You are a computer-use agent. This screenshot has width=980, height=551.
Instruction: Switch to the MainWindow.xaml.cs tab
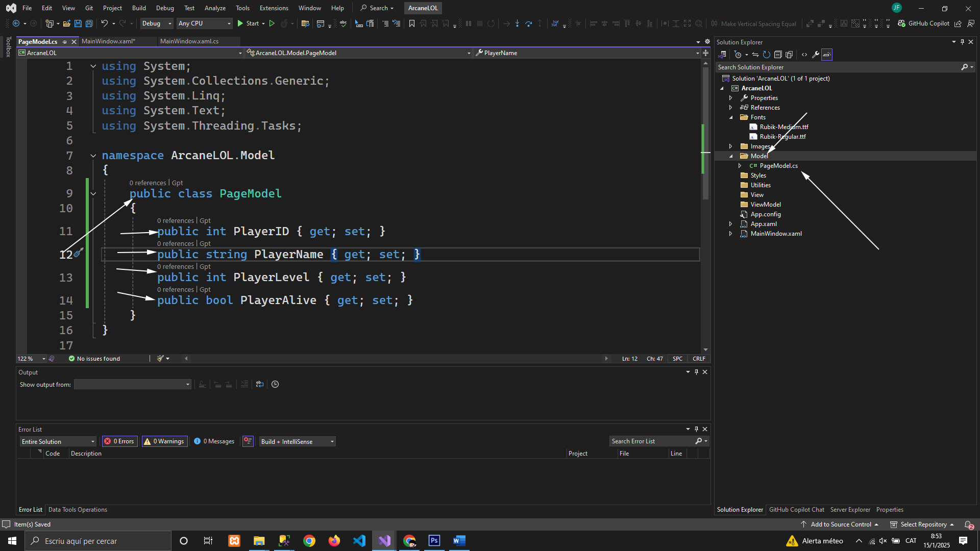click(x=189, y=41)
